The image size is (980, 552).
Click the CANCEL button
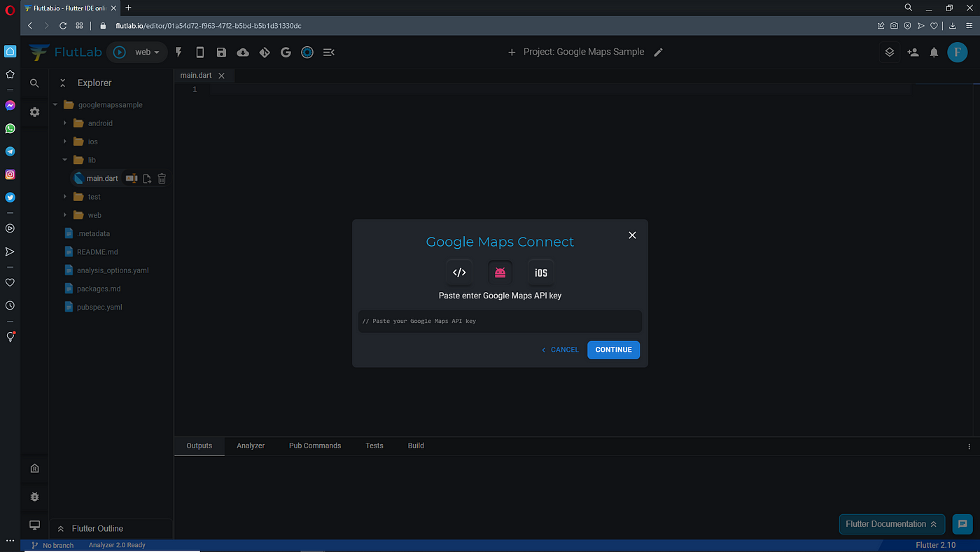560,350
